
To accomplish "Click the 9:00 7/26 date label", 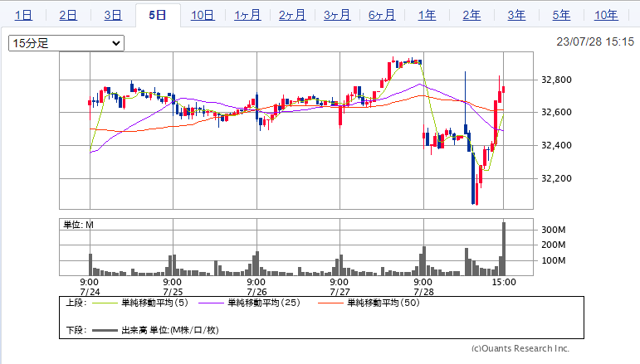I will [x=256, y=287].
